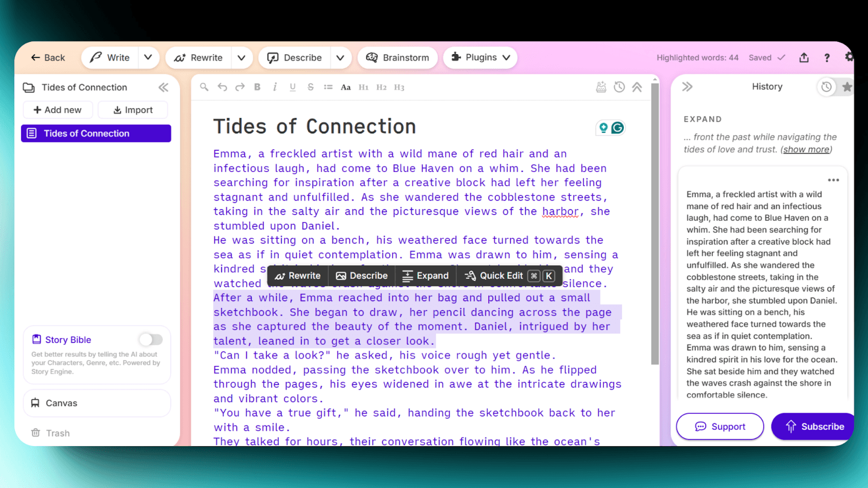Click the Support button

720,427
